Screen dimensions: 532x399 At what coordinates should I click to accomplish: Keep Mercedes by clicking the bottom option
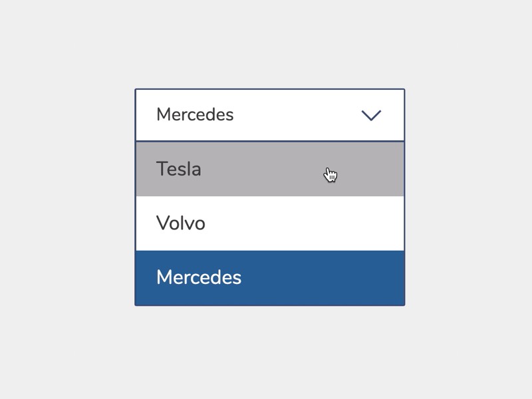(269, 278)
